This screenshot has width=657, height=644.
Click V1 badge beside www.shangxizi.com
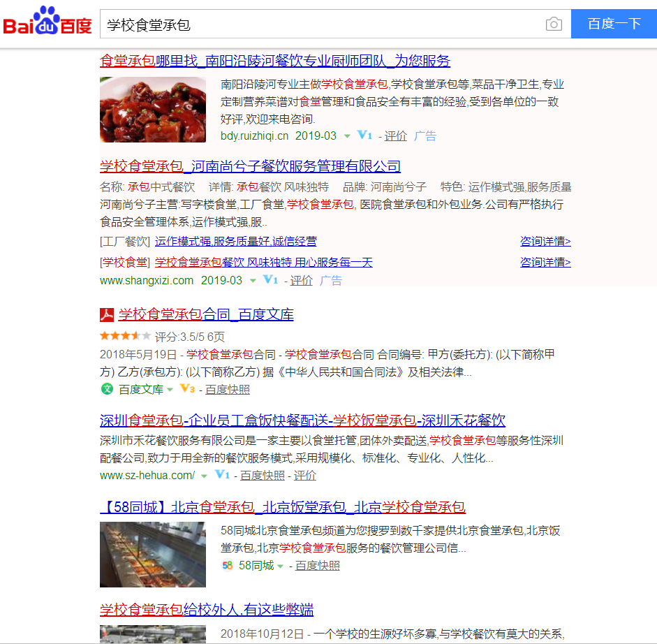point(270,279)
